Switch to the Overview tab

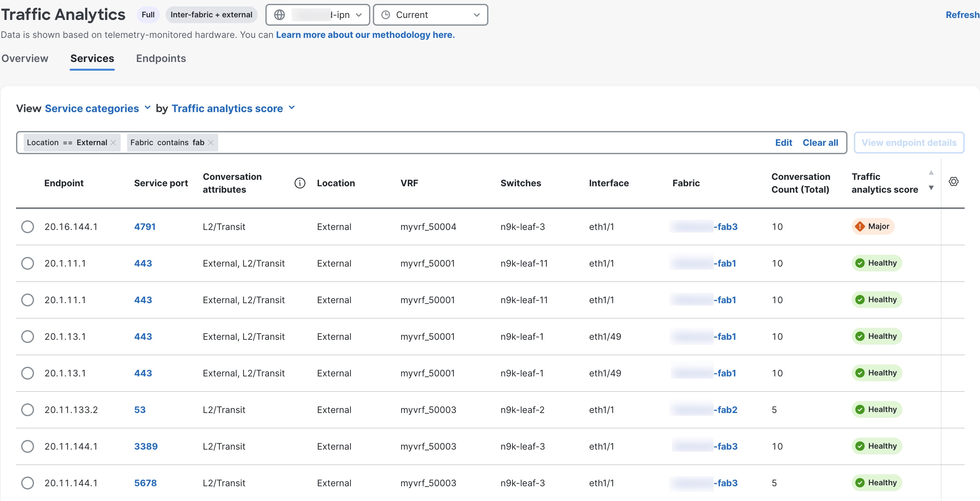pos(25,58)
